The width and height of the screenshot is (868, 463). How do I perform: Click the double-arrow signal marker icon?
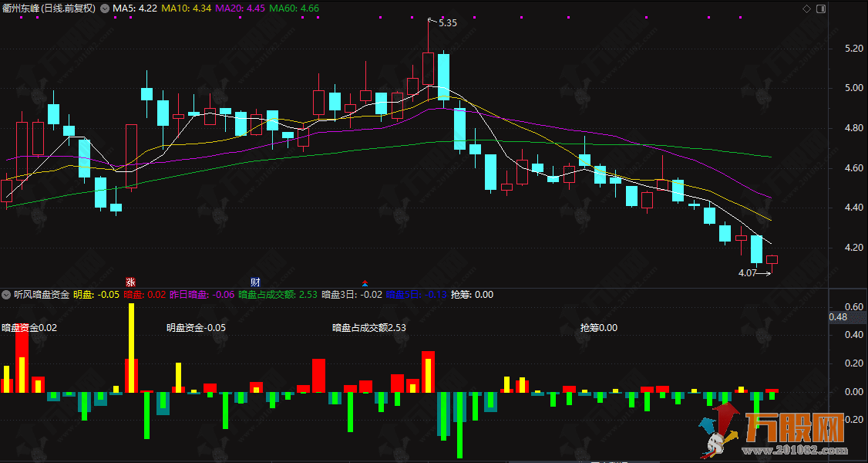click(x=364, y=282)
